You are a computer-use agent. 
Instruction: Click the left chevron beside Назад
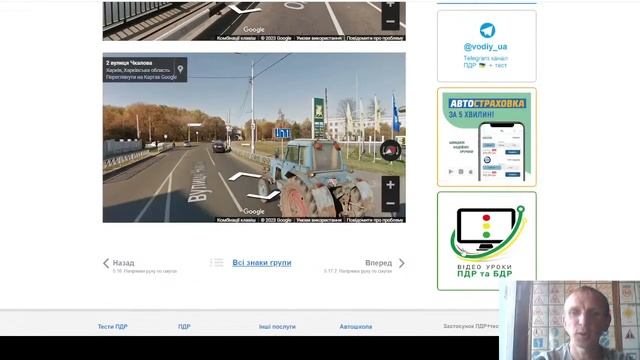[106, 263]
